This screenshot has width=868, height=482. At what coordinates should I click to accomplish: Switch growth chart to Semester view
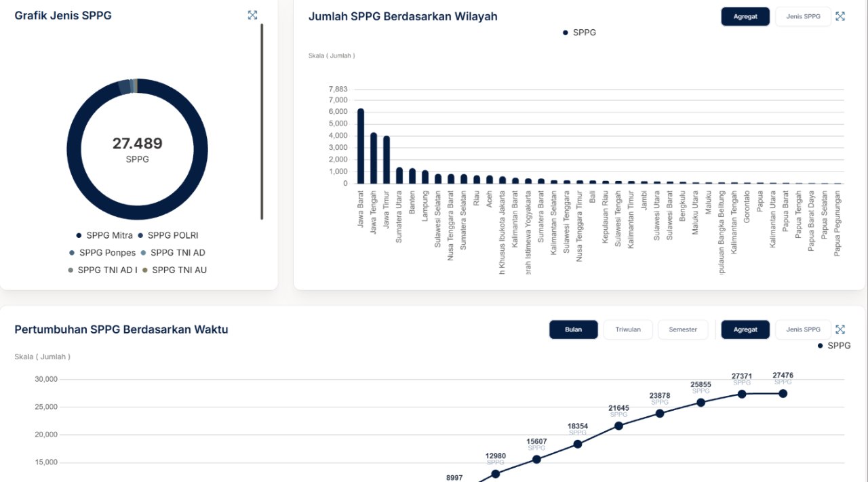pos(683,329)
